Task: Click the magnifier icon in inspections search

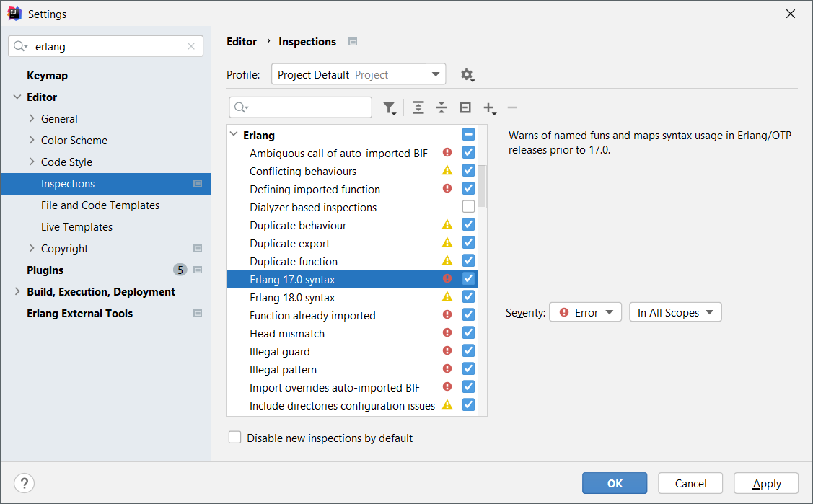Action: [x=241, y=107]
